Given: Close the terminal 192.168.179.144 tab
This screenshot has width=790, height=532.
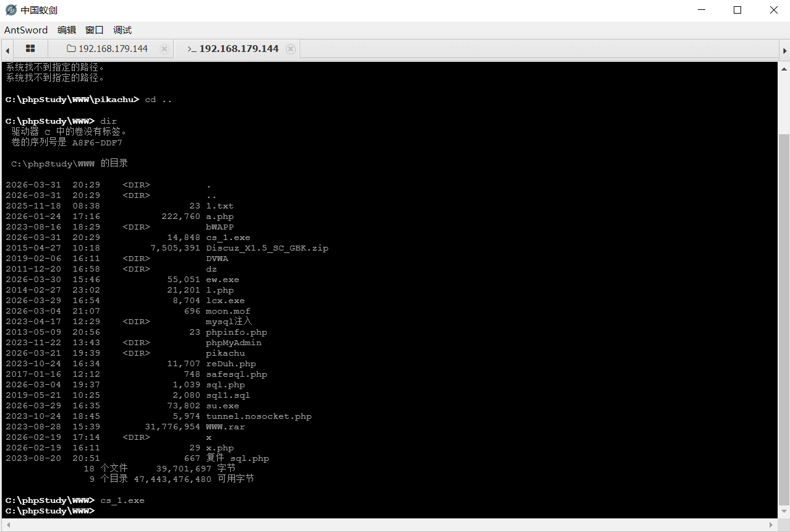Looking at the screenshot, I should pos(291,49).
